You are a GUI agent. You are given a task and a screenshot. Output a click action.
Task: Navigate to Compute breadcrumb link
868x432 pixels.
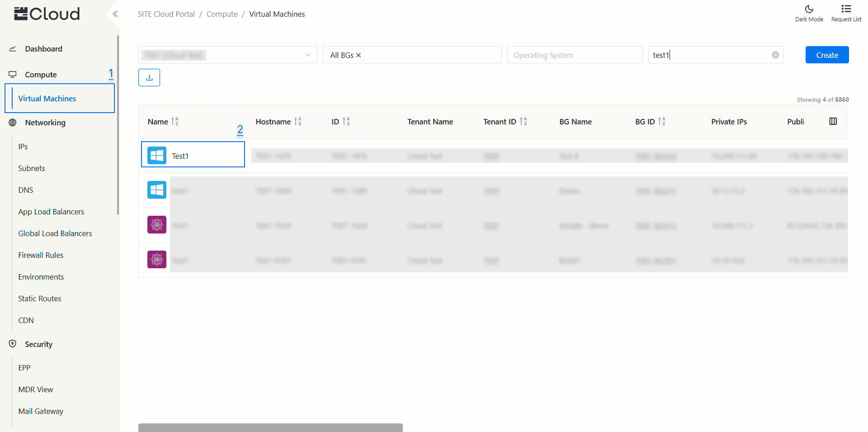coord(222,14)
